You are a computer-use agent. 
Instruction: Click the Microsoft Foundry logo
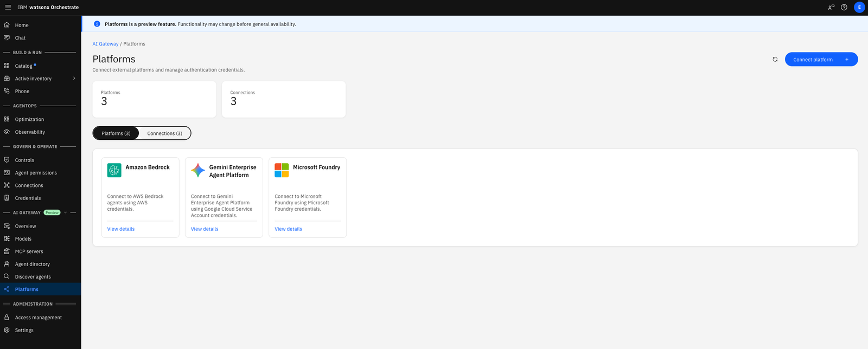click(x=282, y=170)
